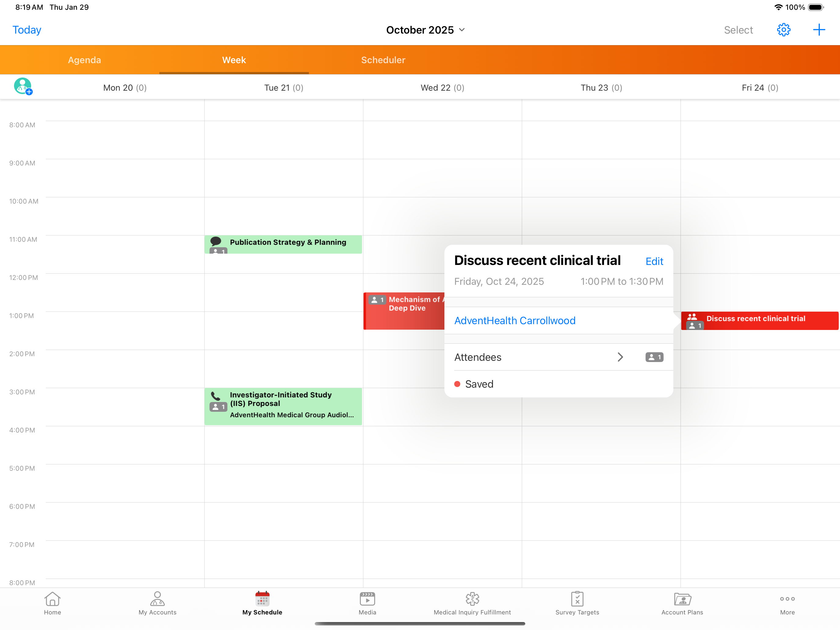This screenshot has width=840, height=630.
Task: Open Account Plans icon
Action: point(682,599)
